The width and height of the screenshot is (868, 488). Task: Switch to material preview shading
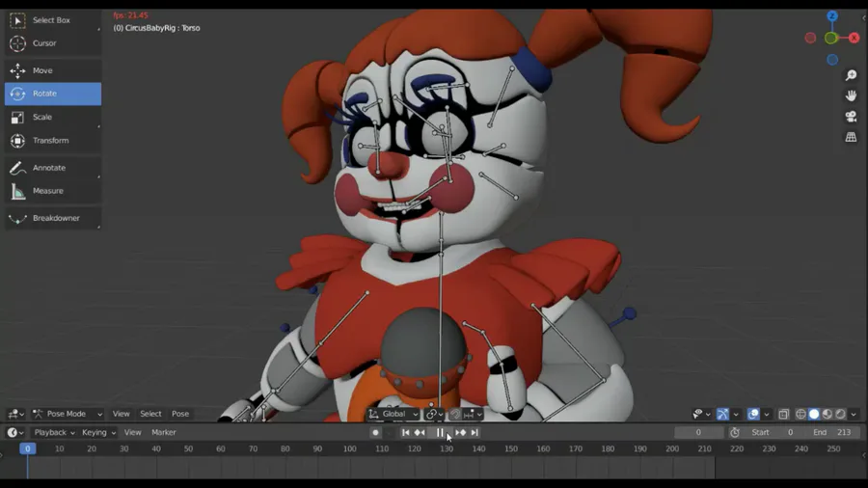click(827, 414)
